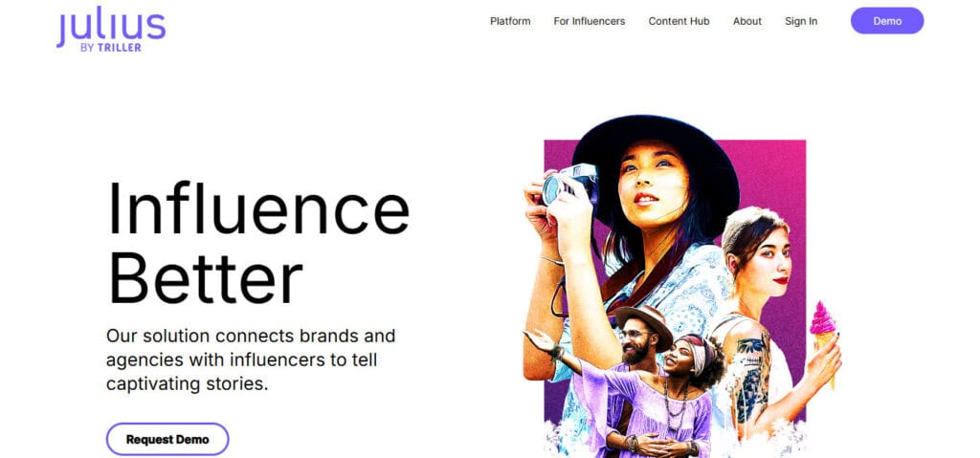Click the Request Demo button
This screenshot has height=458, width=980.
tap(167, 439)
